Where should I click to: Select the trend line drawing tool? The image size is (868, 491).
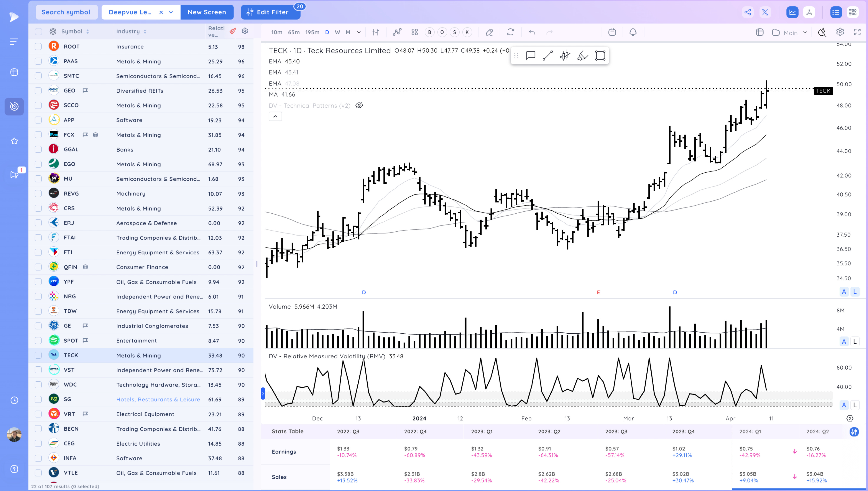click(548, 55)
